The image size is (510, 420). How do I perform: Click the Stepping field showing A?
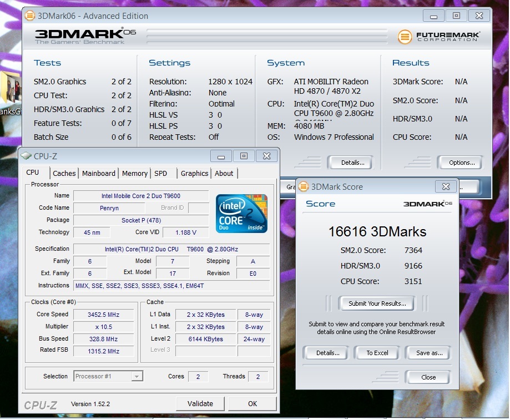(x=253, y=261)
